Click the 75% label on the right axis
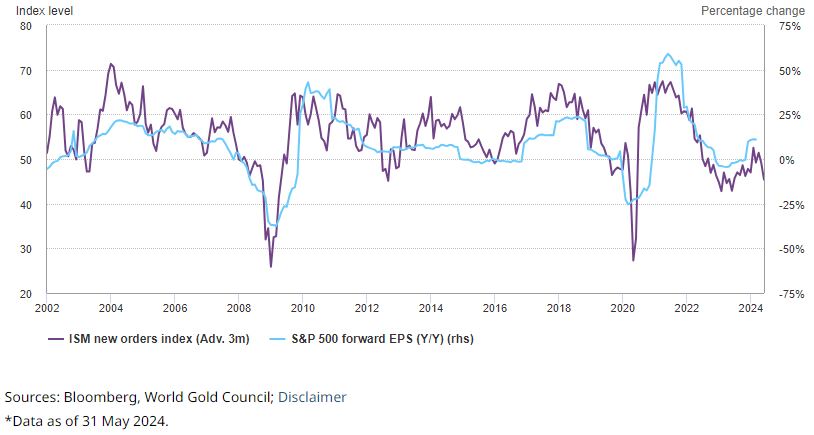Viewport: 814px width, 435px height. pyautogui.click(x=789, y=26)
